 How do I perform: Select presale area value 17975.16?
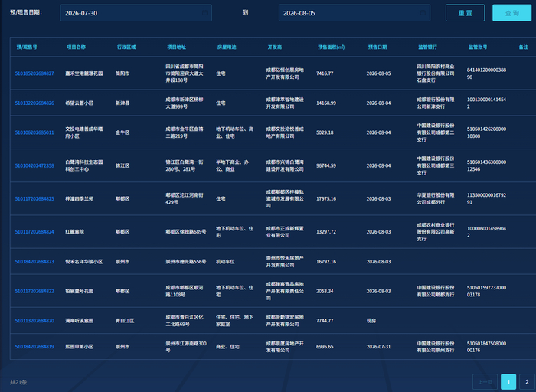[x=326, y=198]
